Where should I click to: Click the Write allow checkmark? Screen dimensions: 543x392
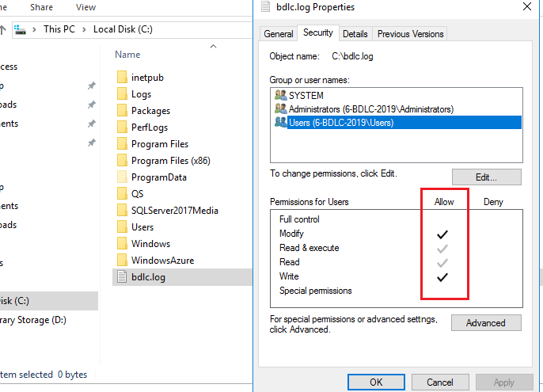(x=442, y=277)
